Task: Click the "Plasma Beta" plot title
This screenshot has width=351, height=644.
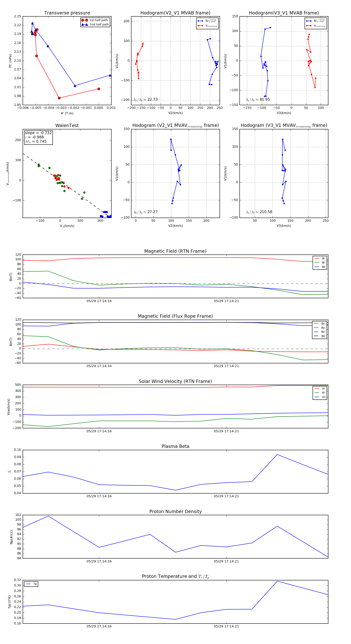Action: 175,446
